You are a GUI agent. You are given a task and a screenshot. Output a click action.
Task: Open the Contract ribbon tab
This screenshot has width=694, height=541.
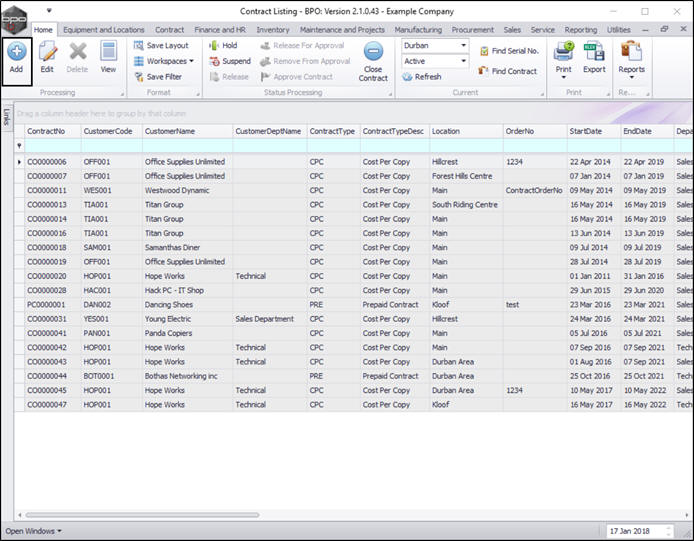coord(169,30)
